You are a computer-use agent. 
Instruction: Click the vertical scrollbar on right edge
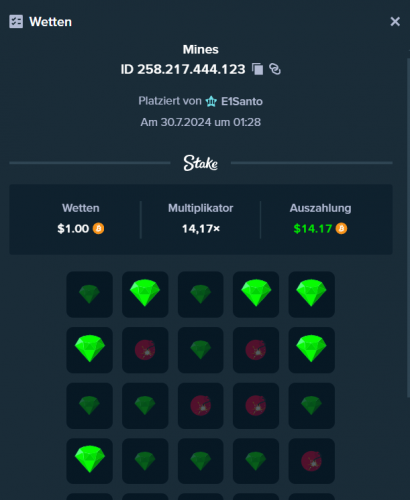tap(408, 227)
